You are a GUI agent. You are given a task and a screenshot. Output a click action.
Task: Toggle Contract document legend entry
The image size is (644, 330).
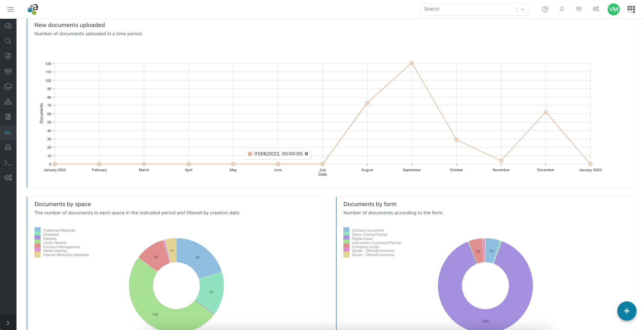[x=367, y=231]
